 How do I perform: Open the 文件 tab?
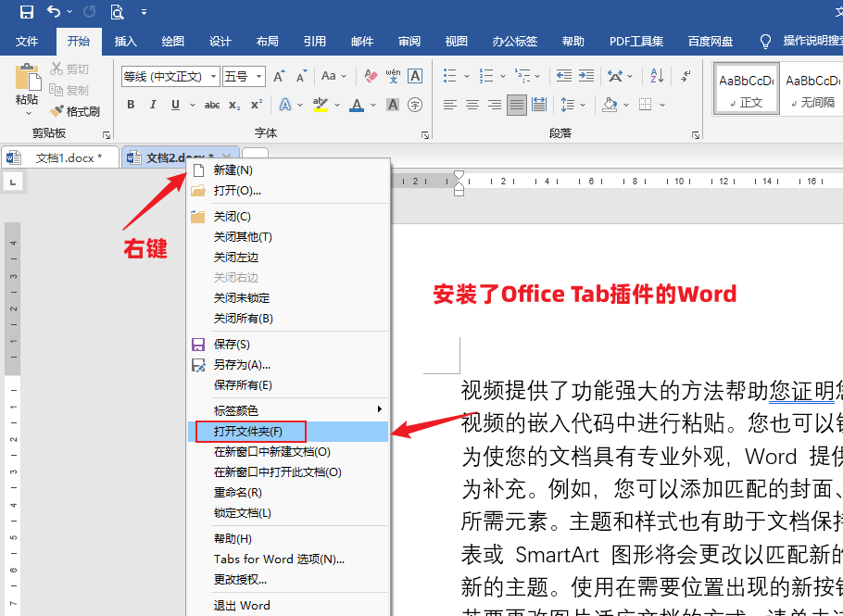click(x=26, y=42)
